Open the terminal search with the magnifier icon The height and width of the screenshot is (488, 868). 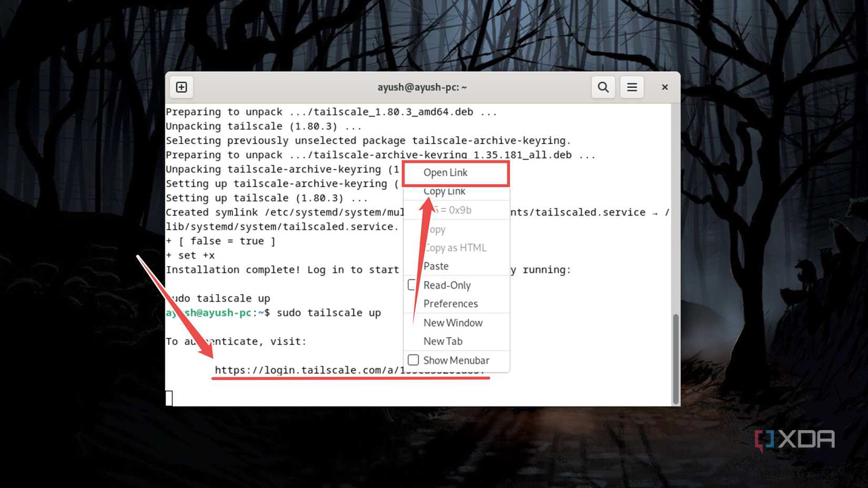pyautogui.click(x=603, y=87)
